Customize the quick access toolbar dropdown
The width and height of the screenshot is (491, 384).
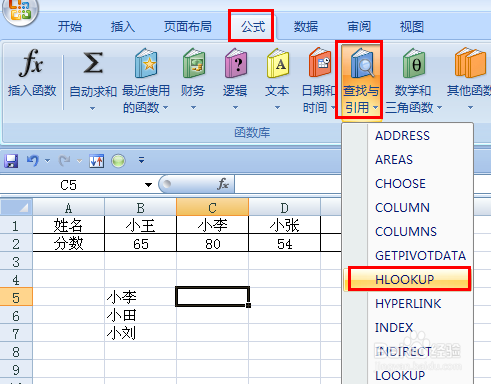(x=142, y=161)
